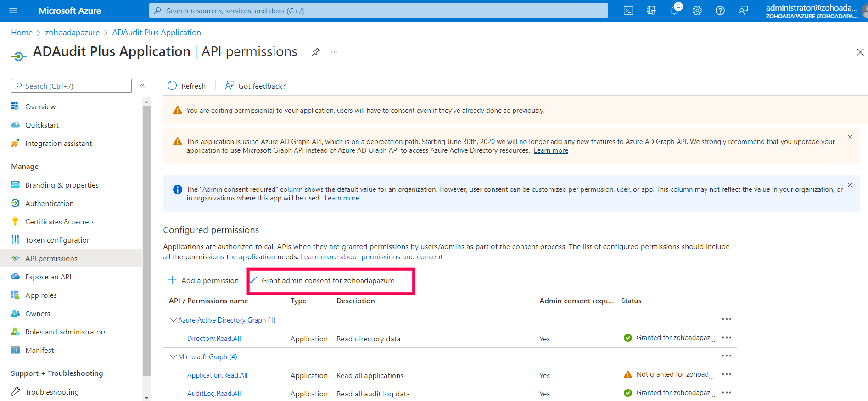Collapse the left navigation sidebar
This screenshot has height=401, width=868.
pyautogui.click(x=143, y=86)
